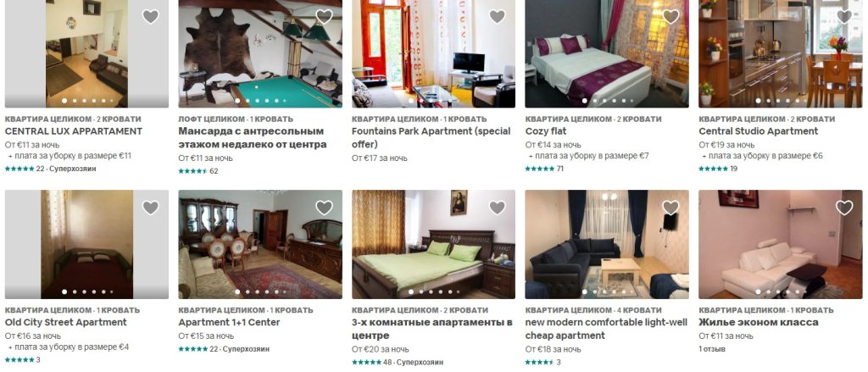Save CENTRAL LUX APPARTAMENT with heart icon
The image size is (868, 372).
coord(151,17)
